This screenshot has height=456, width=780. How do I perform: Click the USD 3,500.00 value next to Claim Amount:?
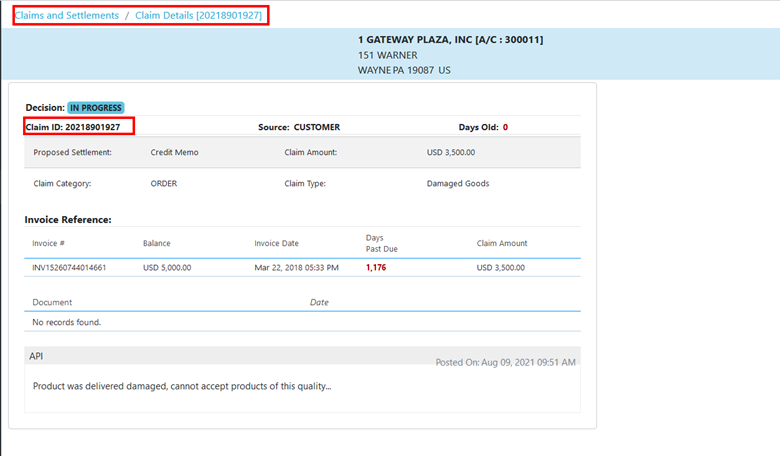pos(451,153)
